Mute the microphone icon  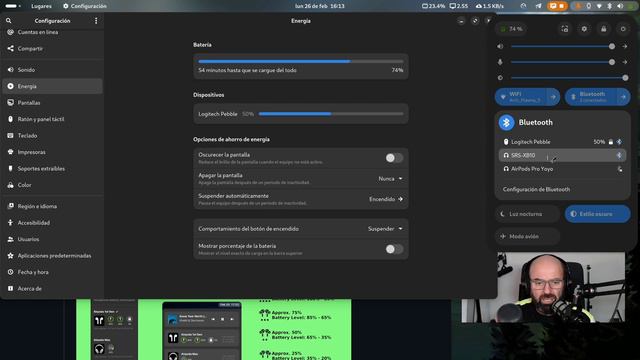[x=500, y=62]
